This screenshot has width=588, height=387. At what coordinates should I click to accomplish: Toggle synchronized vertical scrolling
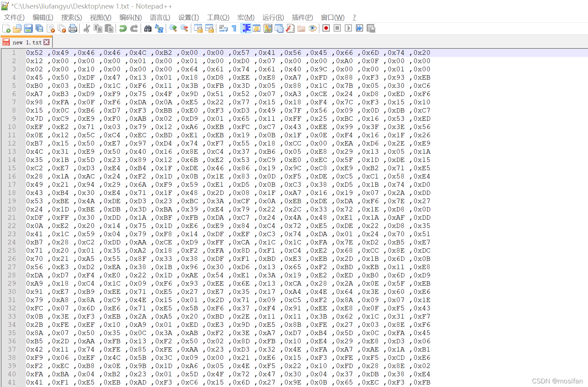pos(198,28)
